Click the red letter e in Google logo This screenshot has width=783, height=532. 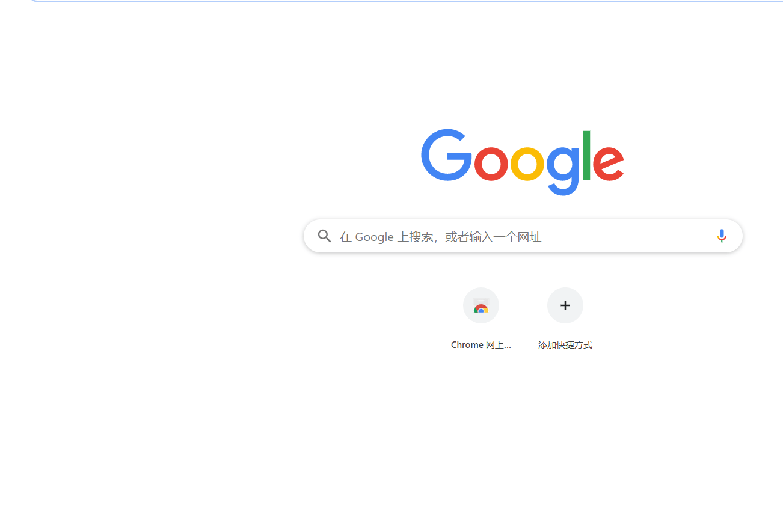pos(608,163)
